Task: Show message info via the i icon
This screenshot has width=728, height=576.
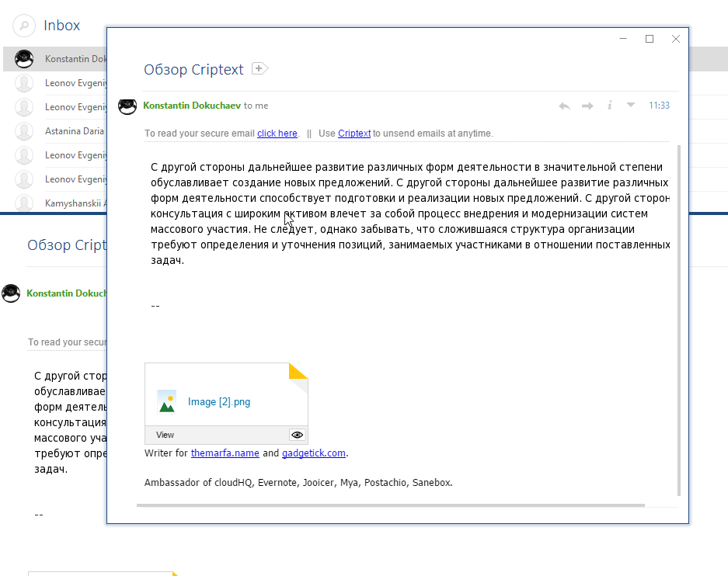Action: click(x=610, y=106)
